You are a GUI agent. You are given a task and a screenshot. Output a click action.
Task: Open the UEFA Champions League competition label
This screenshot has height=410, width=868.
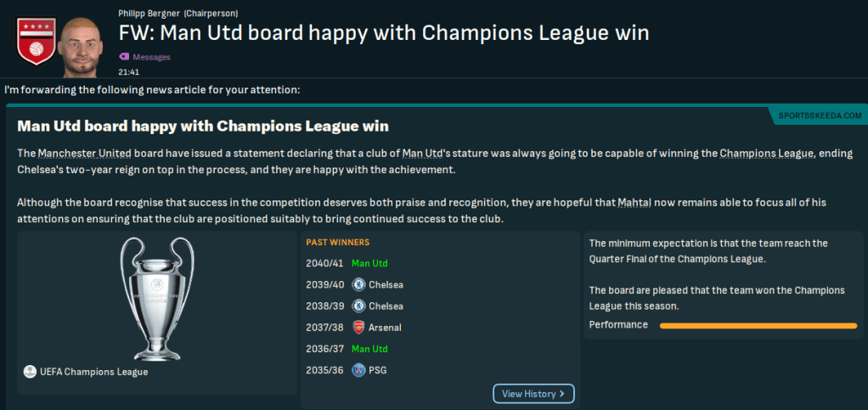[x=93, y=372]
